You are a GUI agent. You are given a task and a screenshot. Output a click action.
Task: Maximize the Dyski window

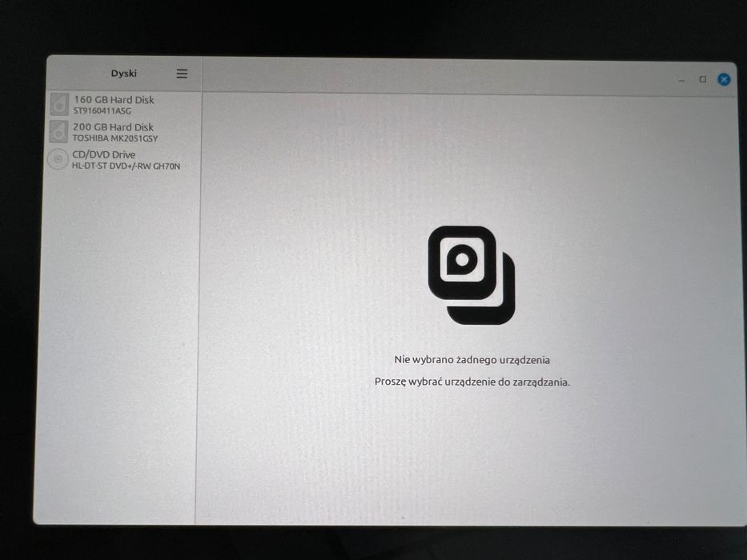pos(703,79)
